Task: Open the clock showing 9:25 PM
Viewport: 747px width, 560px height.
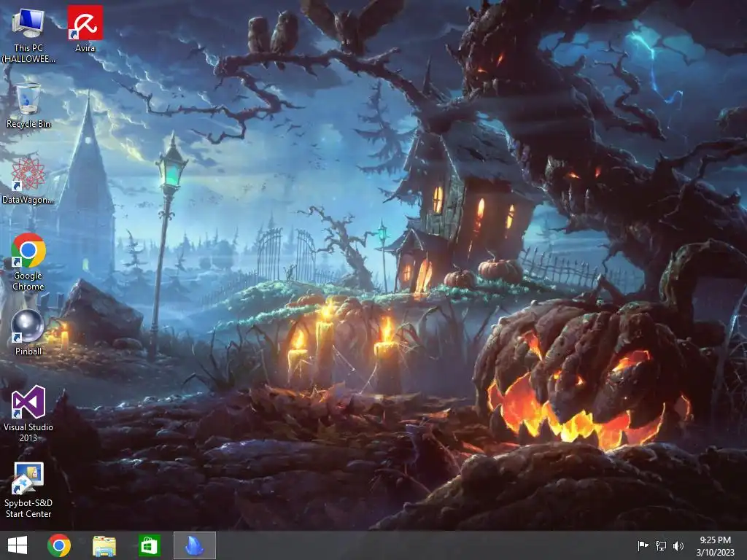Action: coord(715,546)
